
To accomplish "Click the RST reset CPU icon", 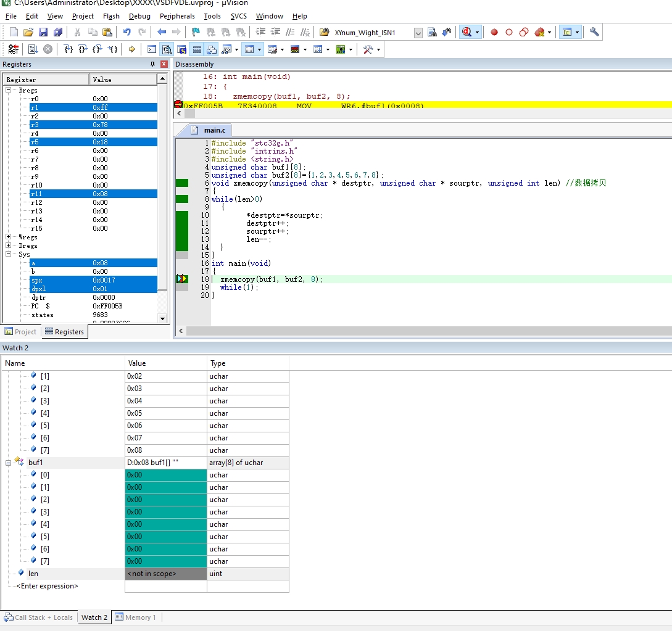I will [x=14, y=49].
